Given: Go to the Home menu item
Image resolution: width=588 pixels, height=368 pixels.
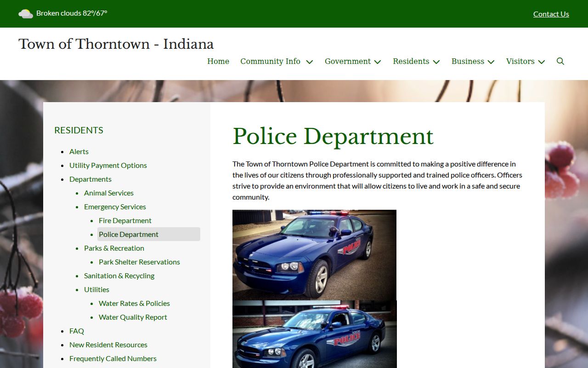Looking at the screenshot, I should (x=218, y=61).
